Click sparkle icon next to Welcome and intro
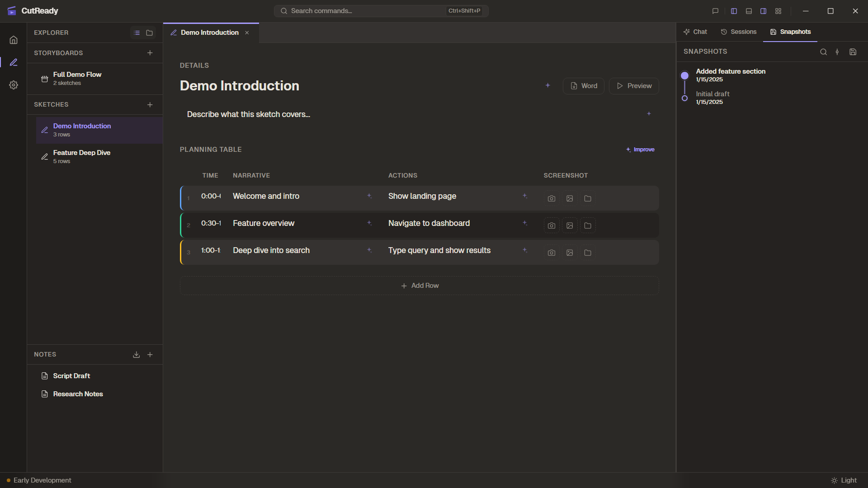 pos(369,196)
